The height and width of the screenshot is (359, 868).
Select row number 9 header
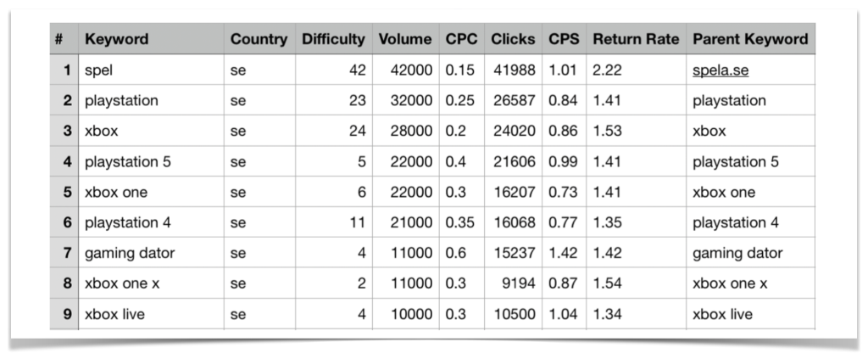(x=64, y=314)
